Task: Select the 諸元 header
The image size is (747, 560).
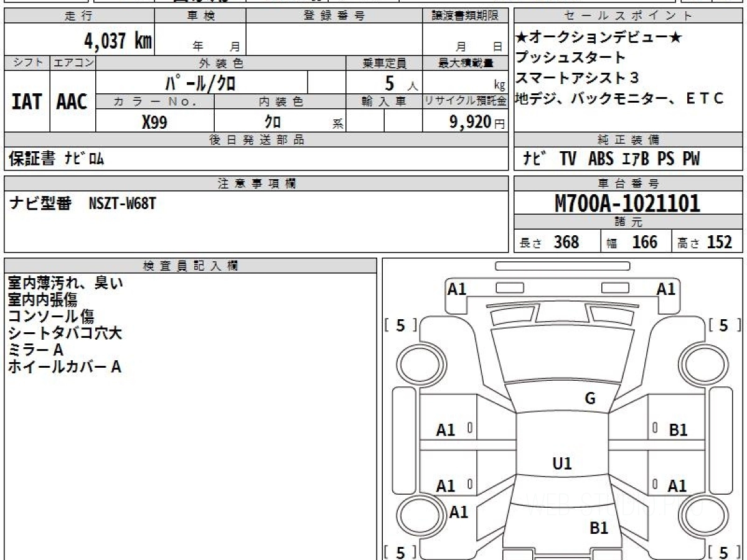Action: point(629,222)
